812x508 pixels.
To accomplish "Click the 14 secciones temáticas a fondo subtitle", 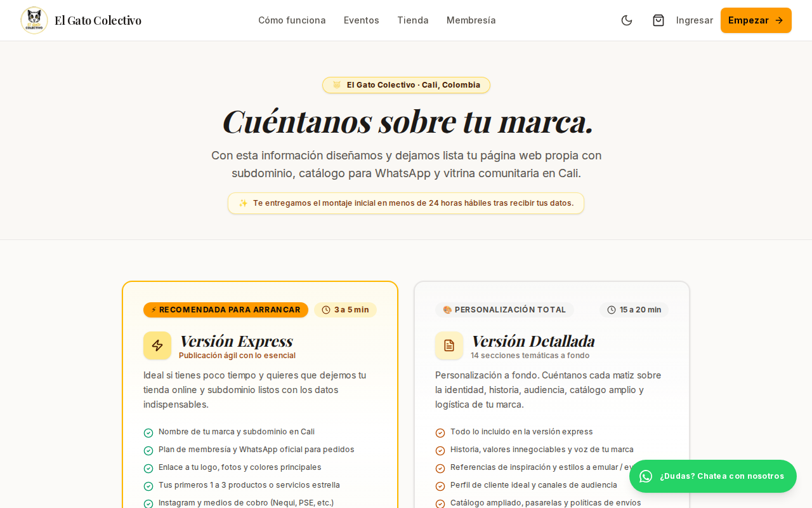I will click(x=530, y=356).
